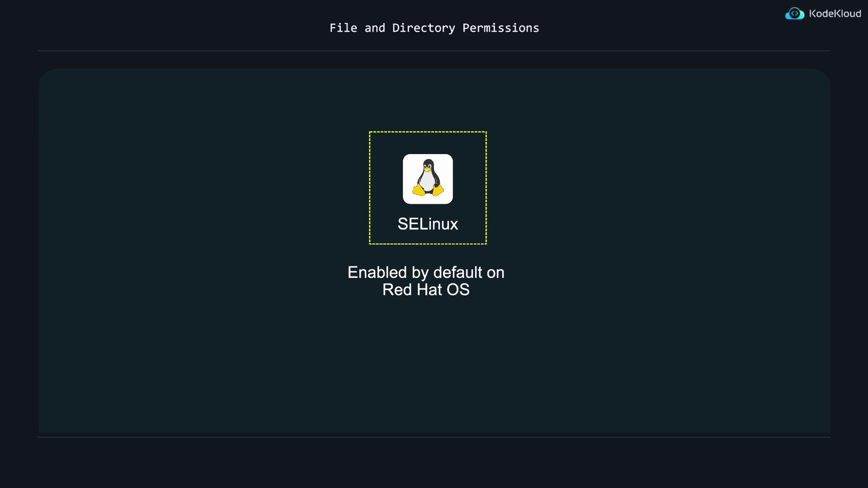The width and height of the screenshot is (868, 488).
Task: Click the top edge of the yellow dashed box
Action: click(x=428, y=132)
